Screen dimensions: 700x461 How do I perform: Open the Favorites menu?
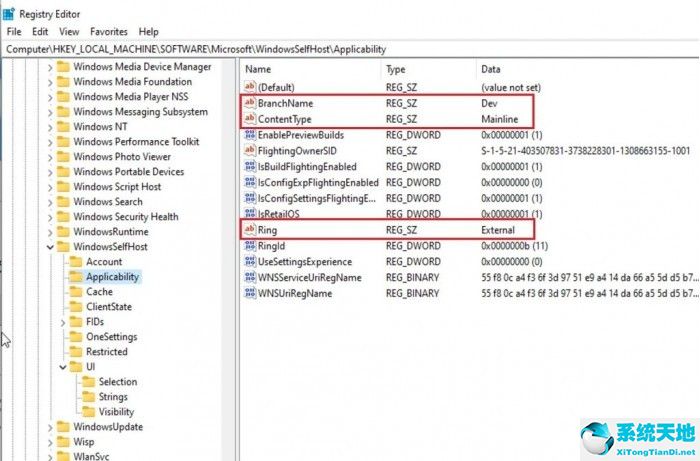(x=108, y=32)
